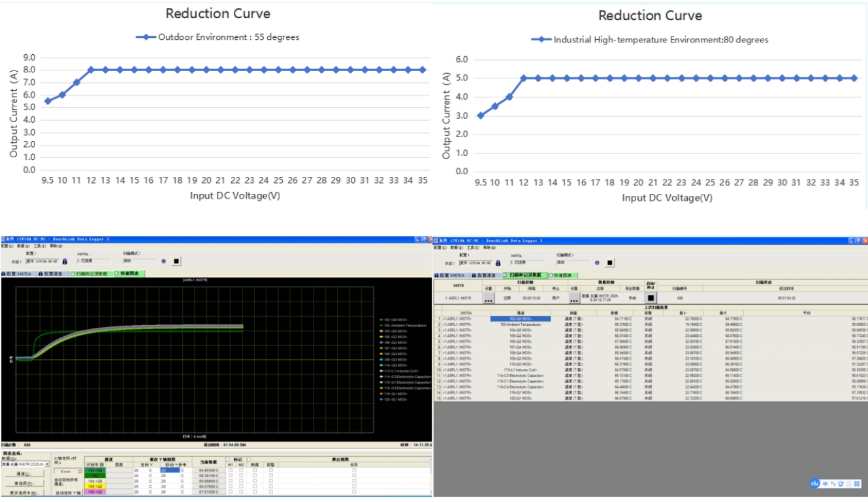Tick the M1 checkbox for channel 102 row
This screenshot has height=502, width=868.
click(230, 470)
